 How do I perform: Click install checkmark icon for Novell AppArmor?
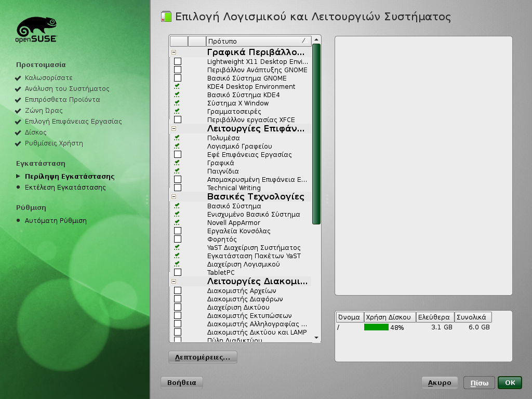177,222
